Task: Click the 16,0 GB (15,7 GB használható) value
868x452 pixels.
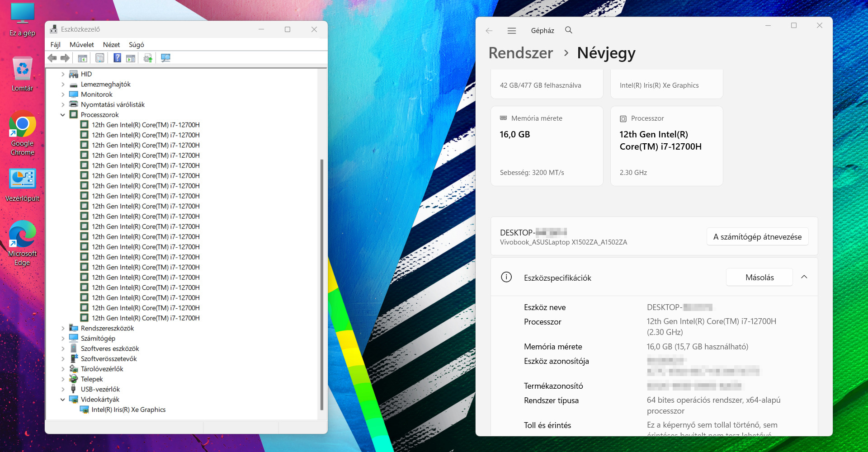Action: coord(698,347)
